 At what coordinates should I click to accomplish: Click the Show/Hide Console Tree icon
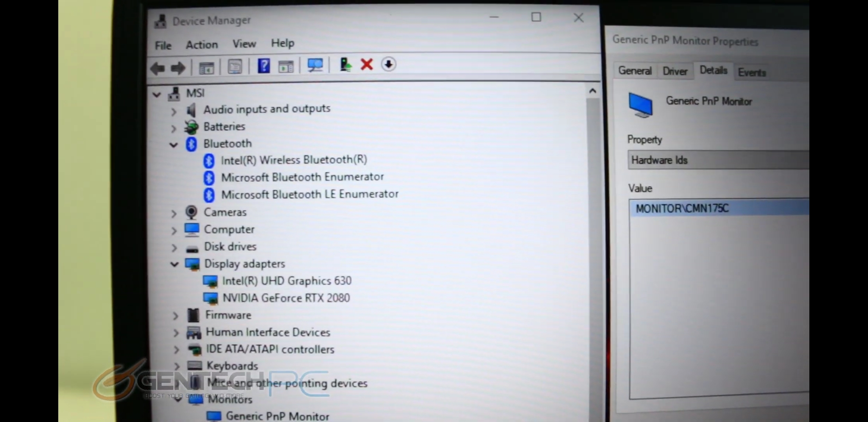coord(206,68)
